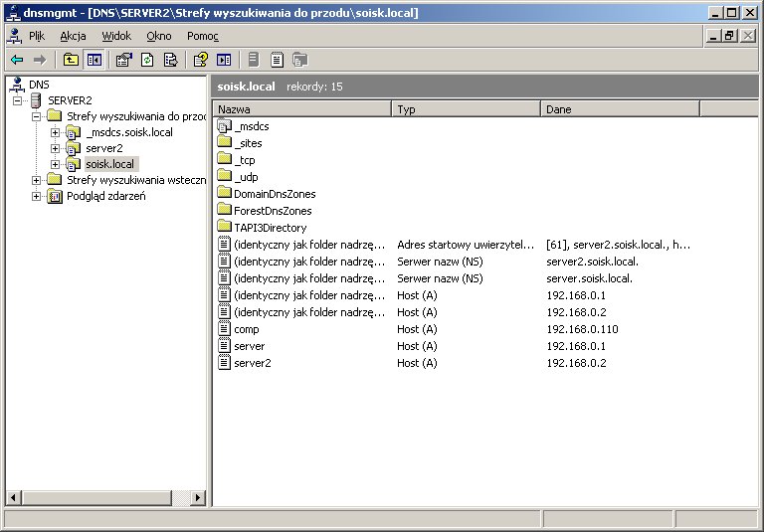Click the action pane toggle icon next to Help
764x532 pixels.
click(224, 60)
